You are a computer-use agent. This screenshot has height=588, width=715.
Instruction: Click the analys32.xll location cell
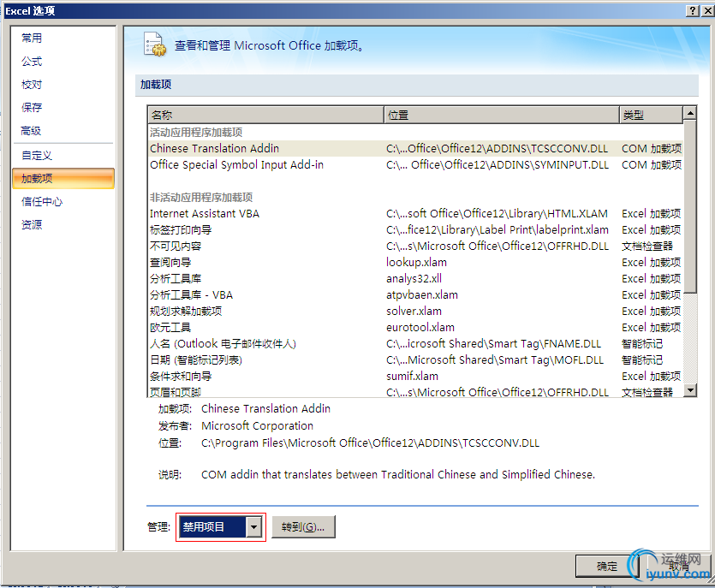click(414, 278)
